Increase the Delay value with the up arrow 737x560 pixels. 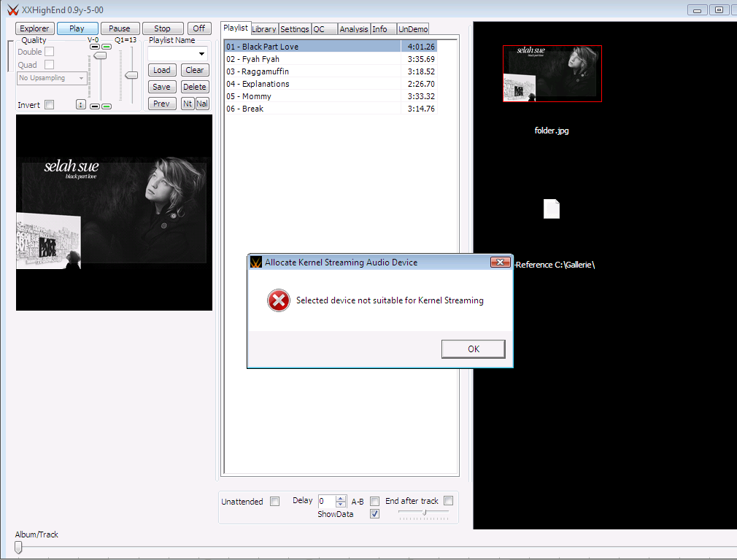pos(342,498)
